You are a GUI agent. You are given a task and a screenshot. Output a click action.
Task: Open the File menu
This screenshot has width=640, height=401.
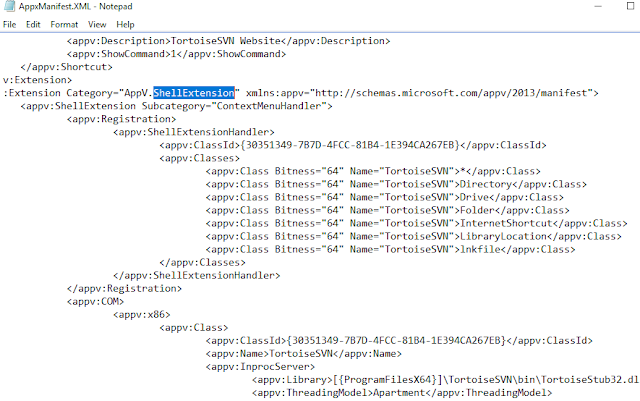[x=9, y=25]
